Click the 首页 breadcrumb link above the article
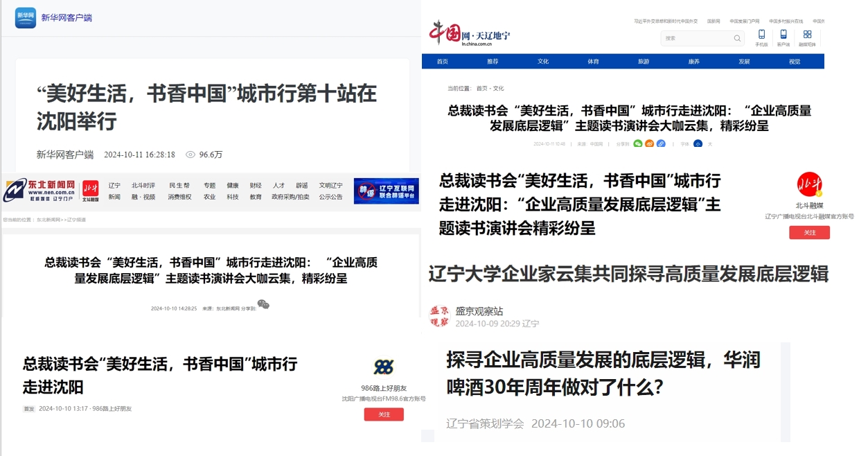This screenshot has height=456, width=868. coord(481,89)
